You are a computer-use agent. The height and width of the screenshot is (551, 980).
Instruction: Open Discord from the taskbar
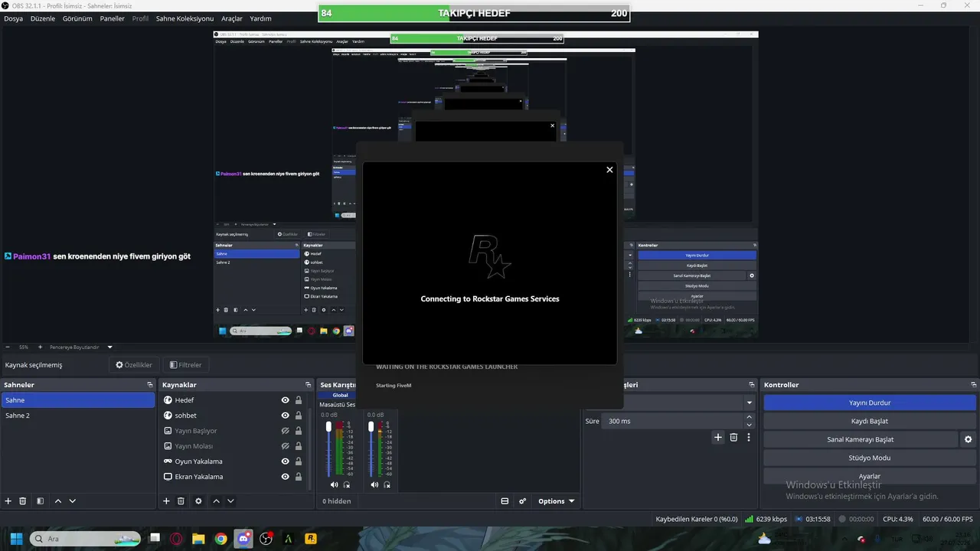[x=243, y=539]
